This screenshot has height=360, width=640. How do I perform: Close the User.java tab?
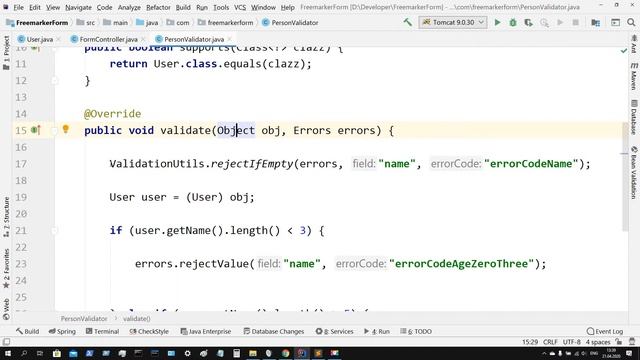tap(58, 39)
